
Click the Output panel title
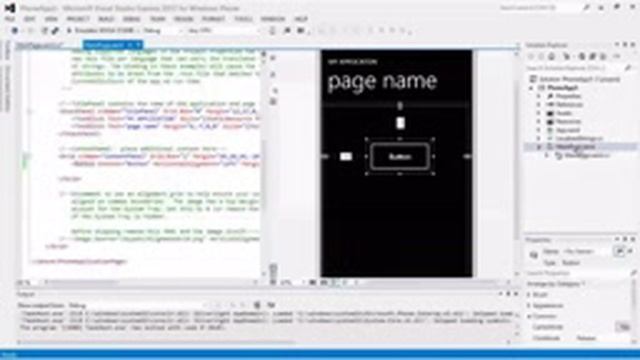(x=26, y=294)
